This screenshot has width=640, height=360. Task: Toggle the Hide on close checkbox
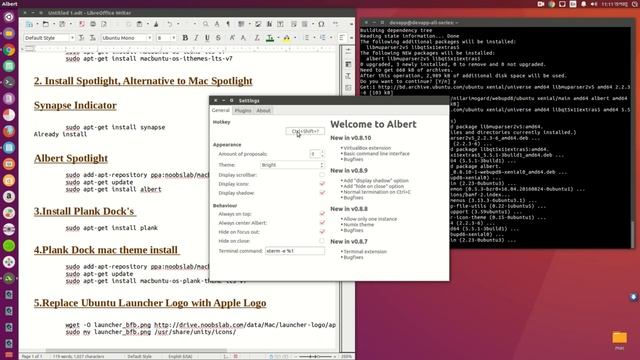coord(322,241)
